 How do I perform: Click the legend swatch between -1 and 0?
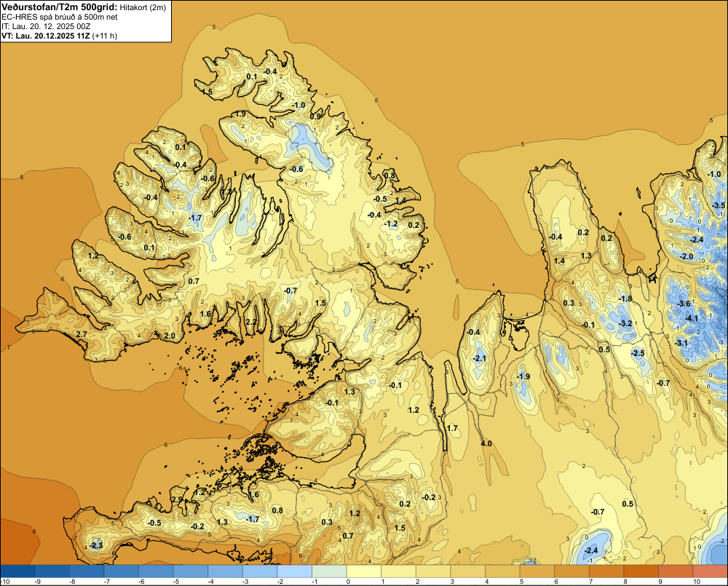(x=329, y=571)
